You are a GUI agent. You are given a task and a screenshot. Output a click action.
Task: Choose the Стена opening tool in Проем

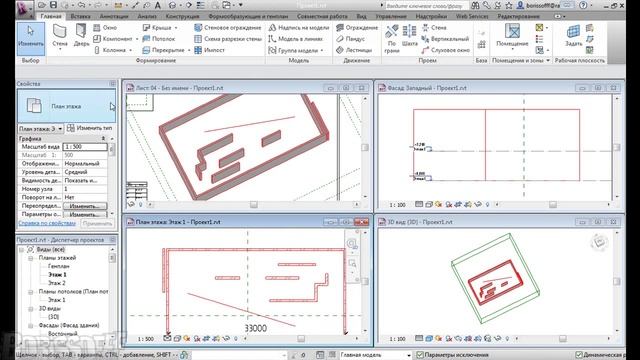[434, 27]
